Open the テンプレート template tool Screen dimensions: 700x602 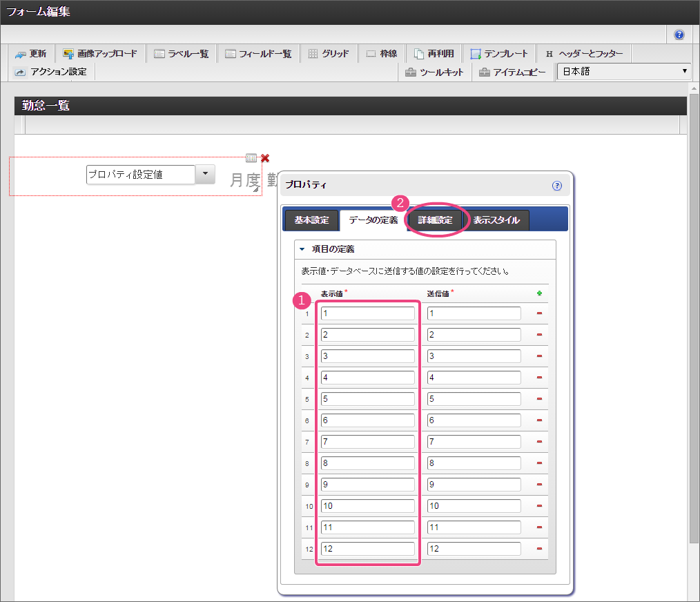point(499,54)
